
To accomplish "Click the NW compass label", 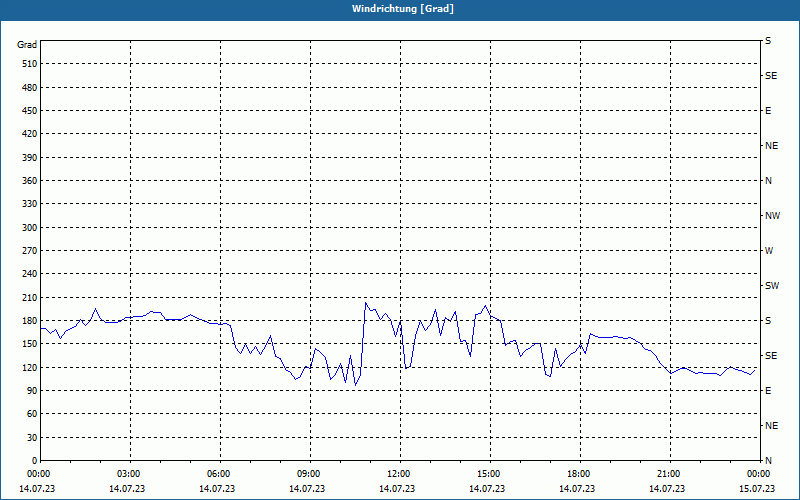I will pyautogui.click(x=772, y=216).
